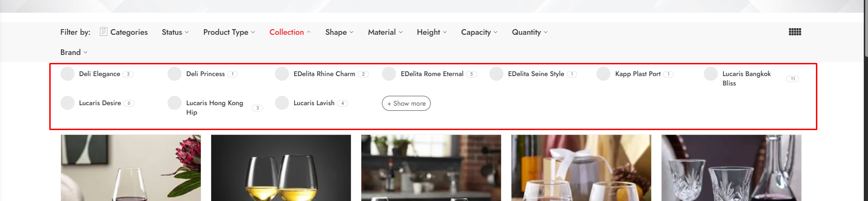
Task: Open the white wine glasses product image
Action: click(281, 168)
